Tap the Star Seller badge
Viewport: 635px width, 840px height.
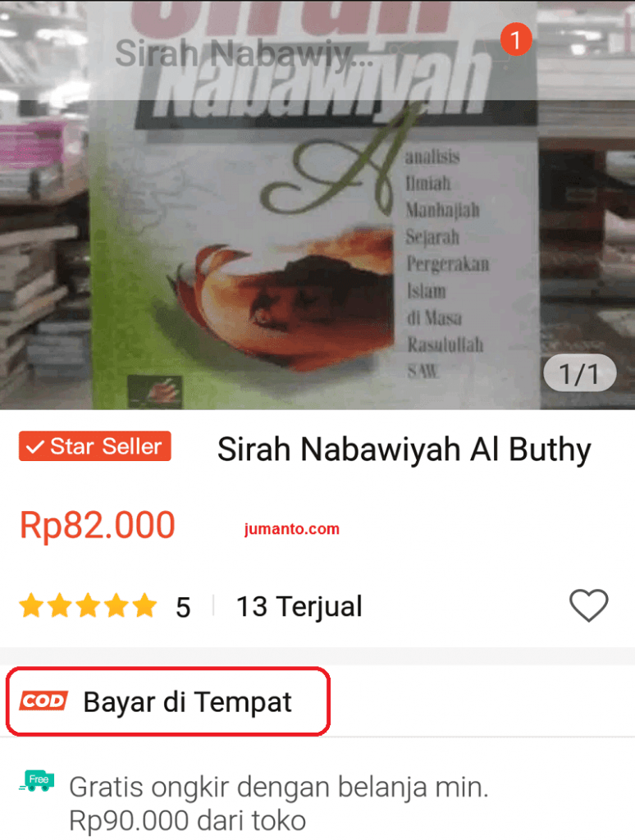[95, 445]
